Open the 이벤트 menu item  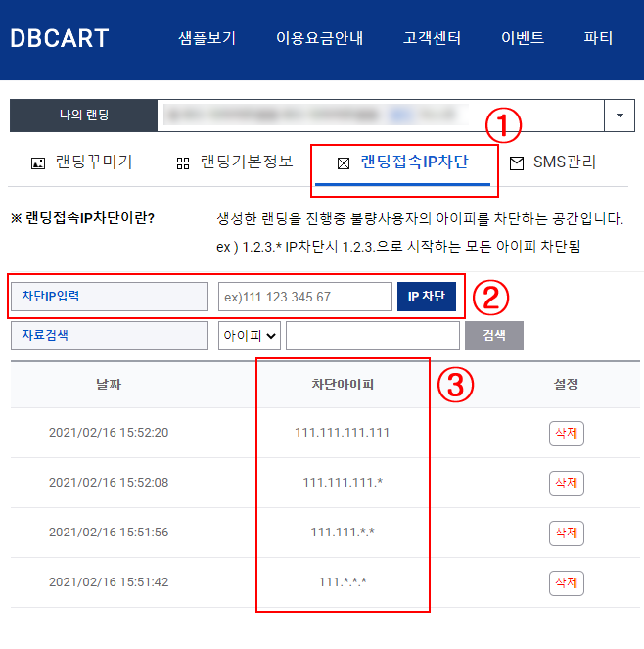[x=523, y=39]
